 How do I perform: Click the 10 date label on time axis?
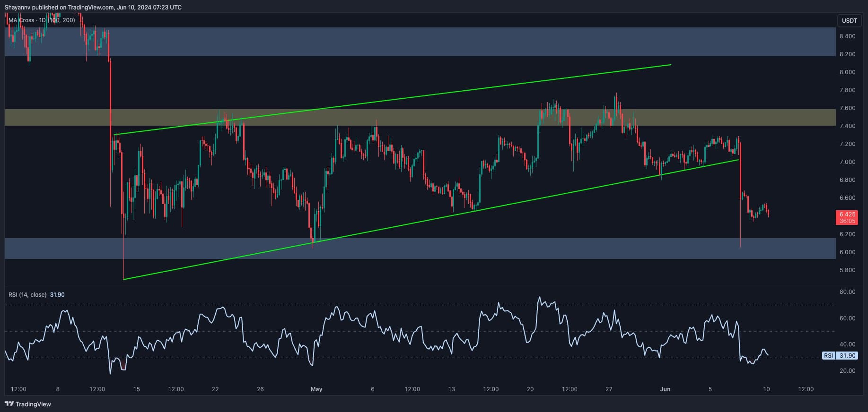coord(766,389)
